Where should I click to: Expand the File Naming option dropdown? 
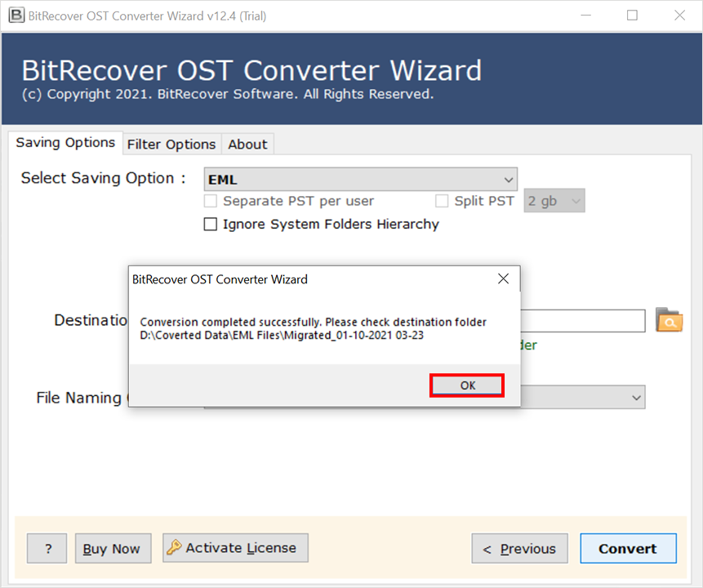636,398
